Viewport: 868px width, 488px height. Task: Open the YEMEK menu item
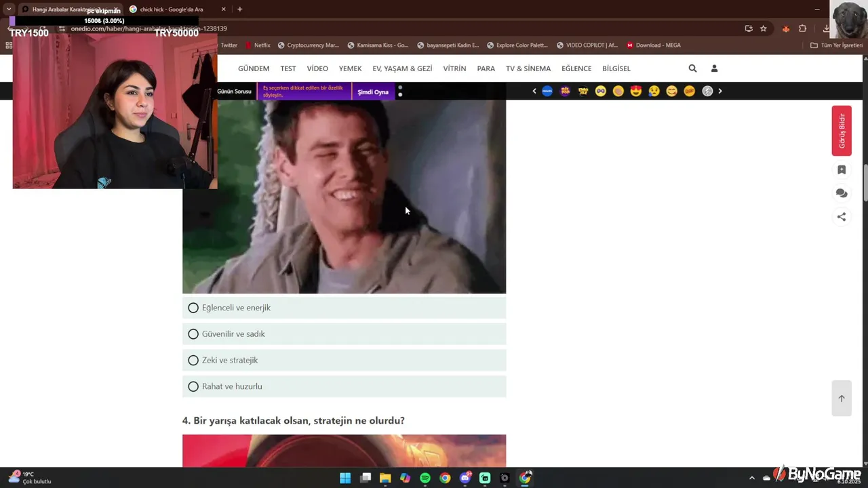pyautogui.click(x=351, y=68)
